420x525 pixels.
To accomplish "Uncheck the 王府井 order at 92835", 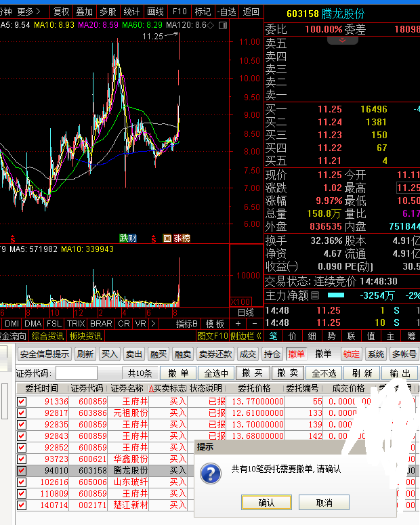I will coord(22,425).
